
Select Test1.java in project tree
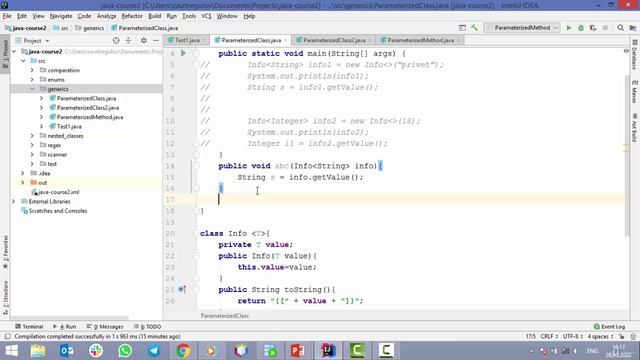(69, 127)
